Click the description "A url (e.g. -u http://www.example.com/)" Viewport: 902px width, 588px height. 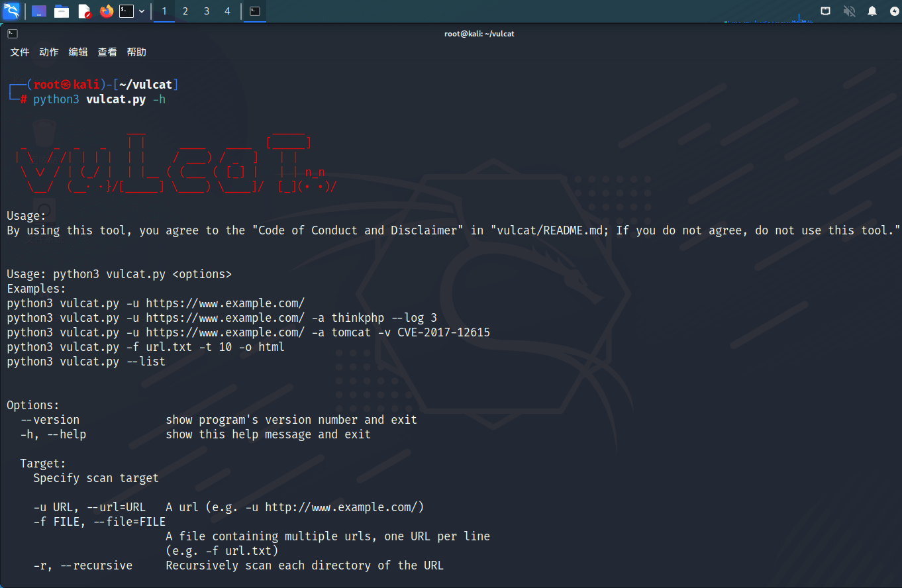[295, 507]
